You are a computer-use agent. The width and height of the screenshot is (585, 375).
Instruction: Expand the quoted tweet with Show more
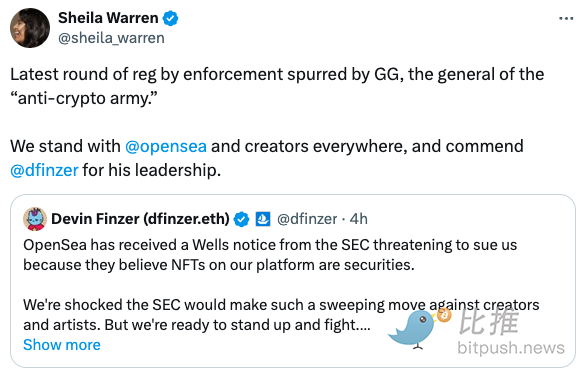pos(62,345)
